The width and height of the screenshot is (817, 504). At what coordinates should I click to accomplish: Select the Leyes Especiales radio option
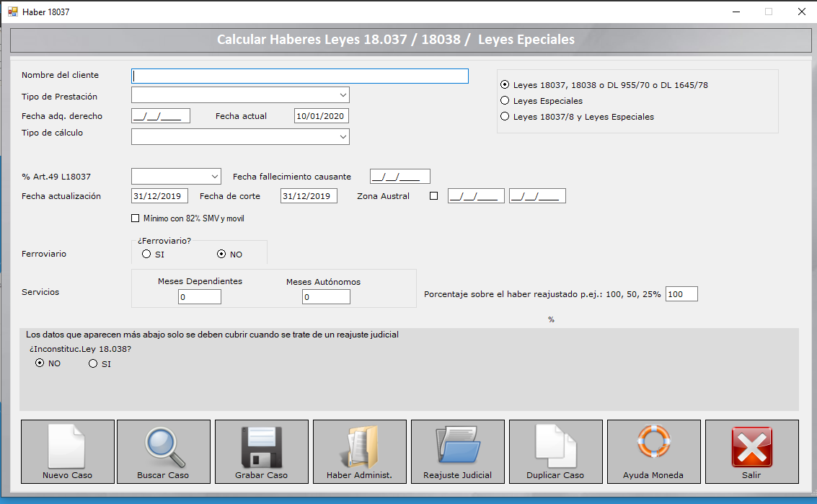point(505,101)
